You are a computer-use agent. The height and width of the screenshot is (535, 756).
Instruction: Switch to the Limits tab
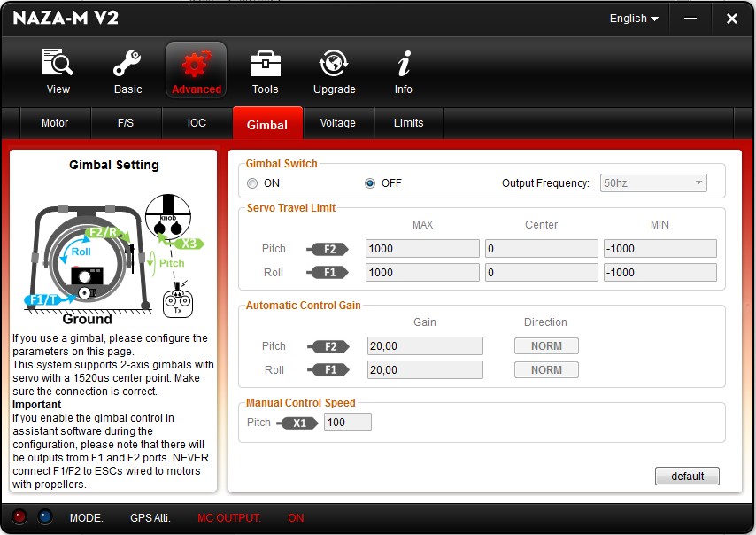point(409,123)
